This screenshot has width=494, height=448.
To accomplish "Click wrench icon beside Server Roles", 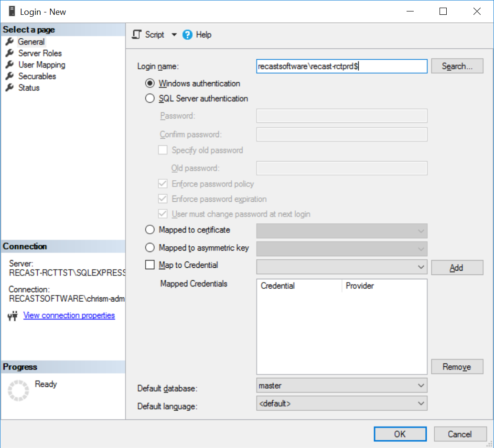I will coord(10,53).
